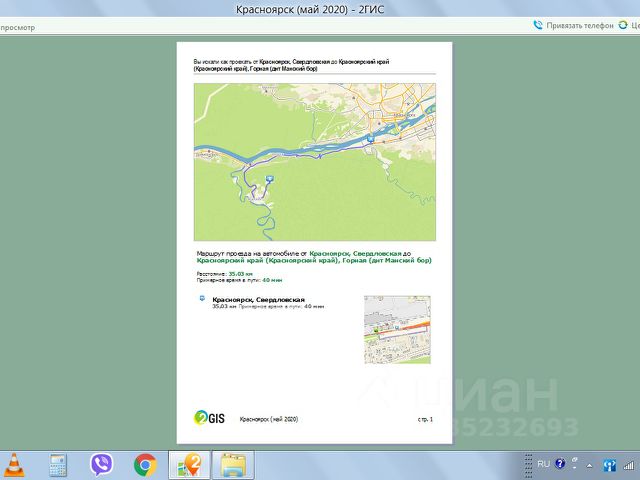Open File Explorer window from taskbar

(234, 464)
